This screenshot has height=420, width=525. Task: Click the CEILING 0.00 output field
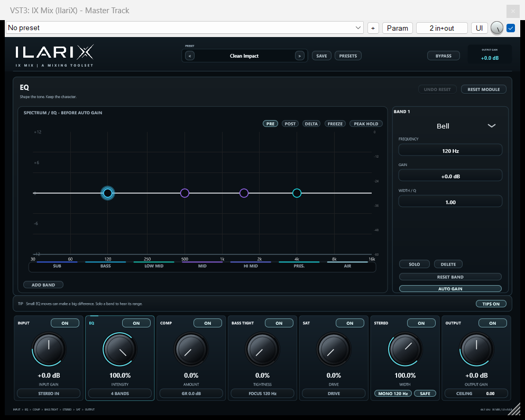tap(476, 394)
